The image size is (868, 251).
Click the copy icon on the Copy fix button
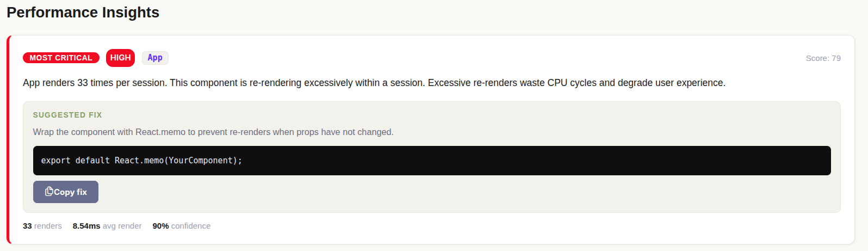click(49, 192)
